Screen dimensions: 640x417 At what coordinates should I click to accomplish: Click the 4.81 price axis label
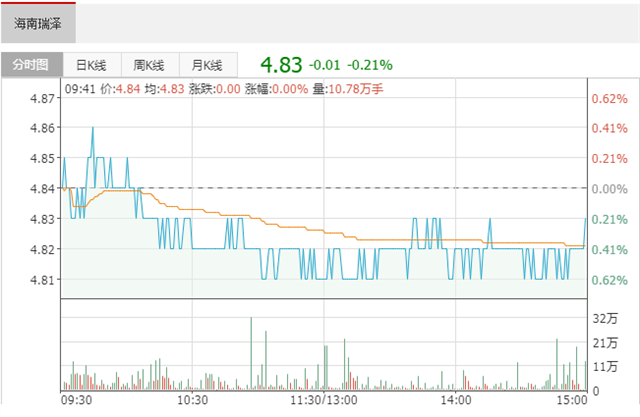(42, 280)
